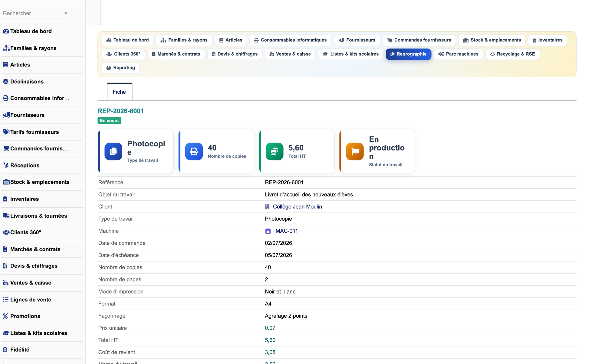Click the 40 Nombre de copies summary card

pyautogui.click(x=216, y=151)
